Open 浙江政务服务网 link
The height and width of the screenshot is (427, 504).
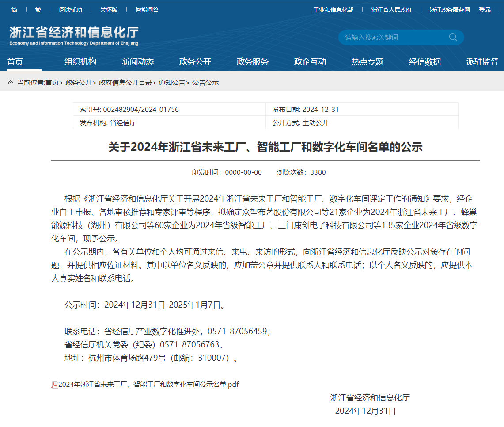click(450, 10)
